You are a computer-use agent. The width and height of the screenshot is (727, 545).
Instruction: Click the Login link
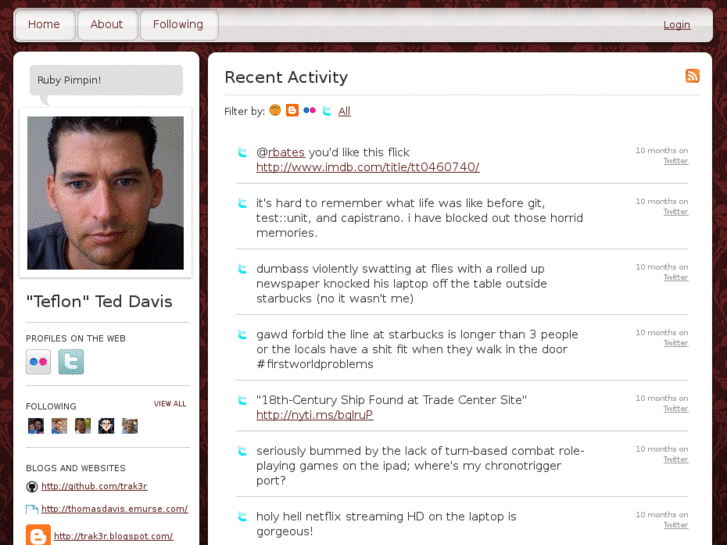click(676, 25)
